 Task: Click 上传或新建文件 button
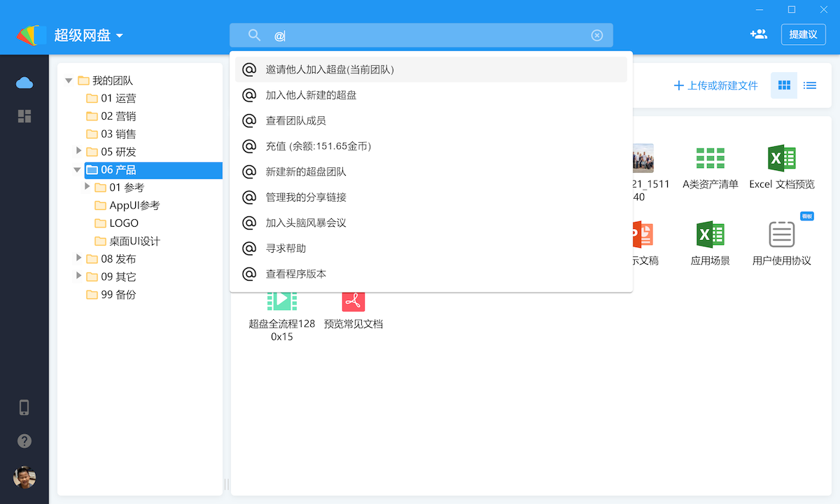pos(715,85)
